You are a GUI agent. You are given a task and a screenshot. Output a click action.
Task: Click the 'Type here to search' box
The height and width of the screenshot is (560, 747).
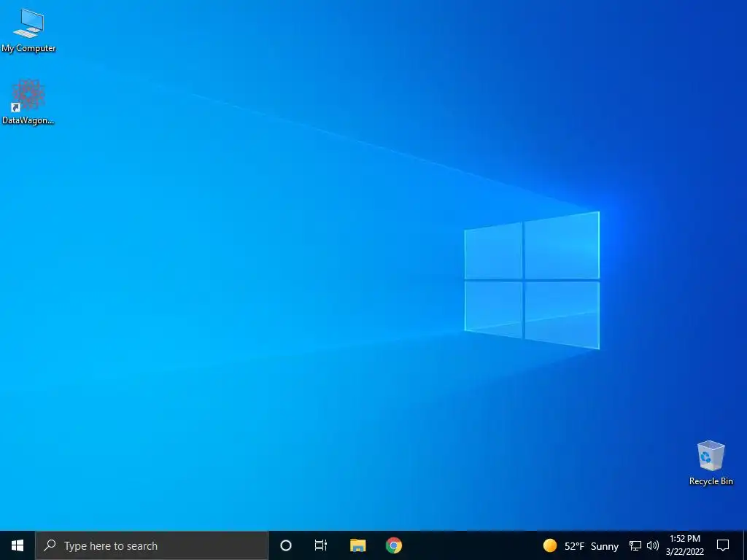152,545
